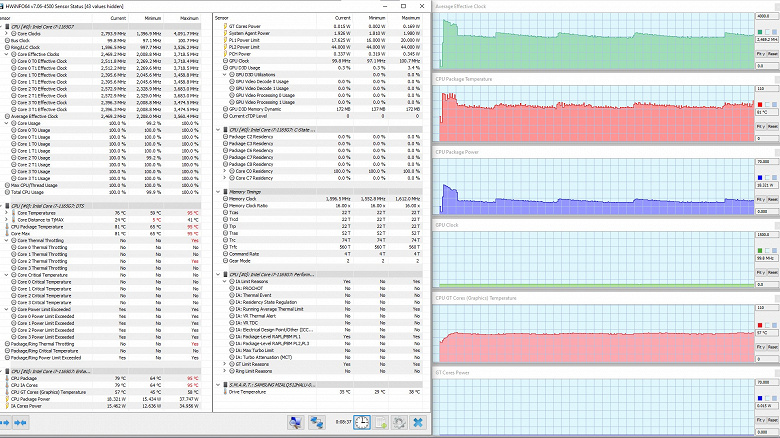780x438 pixels.
Task: Collapse the GPU D3D Utilizations group
Action: coord(226,74)
